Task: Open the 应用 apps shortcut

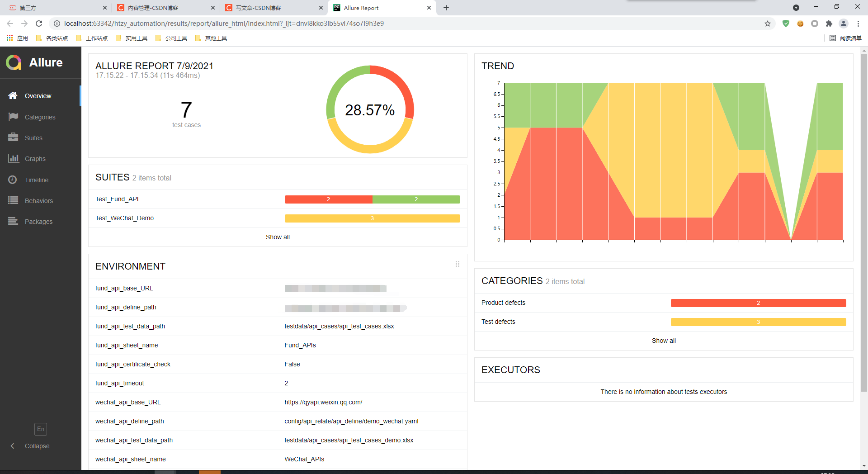Action: click(x=17, y=38)
